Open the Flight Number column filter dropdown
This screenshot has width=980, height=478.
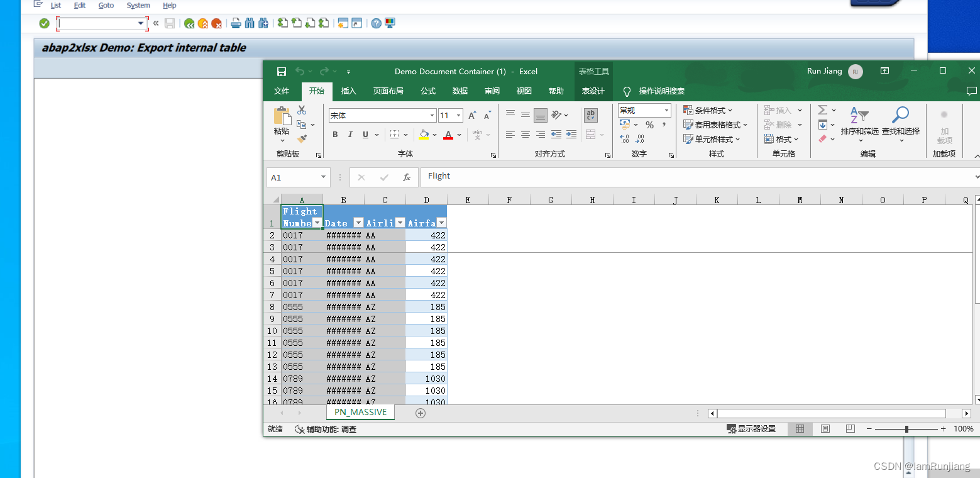click(x=317, y=223)
